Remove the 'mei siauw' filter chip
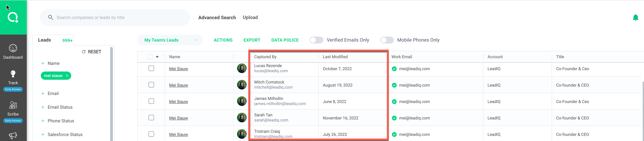644x141 pixels. 67,76
